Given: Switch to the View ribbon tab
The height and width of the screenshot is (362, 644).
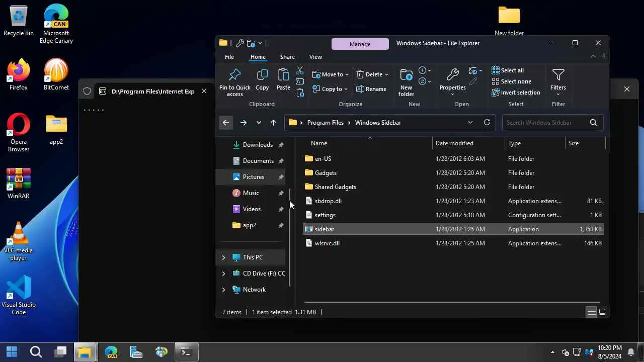Looking at the screenshot, I should click(315, 57).
